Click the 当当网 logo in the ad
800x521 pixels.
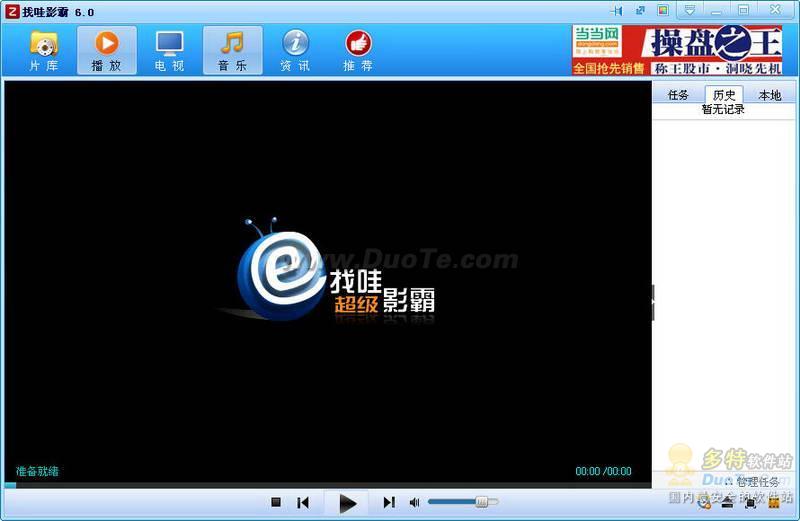(597, 41)
